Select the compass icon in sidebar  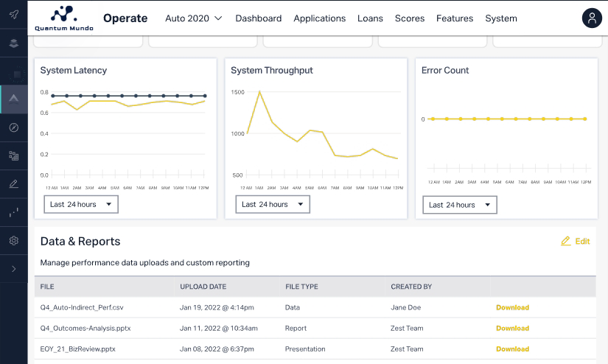click(x=13, y=127)
